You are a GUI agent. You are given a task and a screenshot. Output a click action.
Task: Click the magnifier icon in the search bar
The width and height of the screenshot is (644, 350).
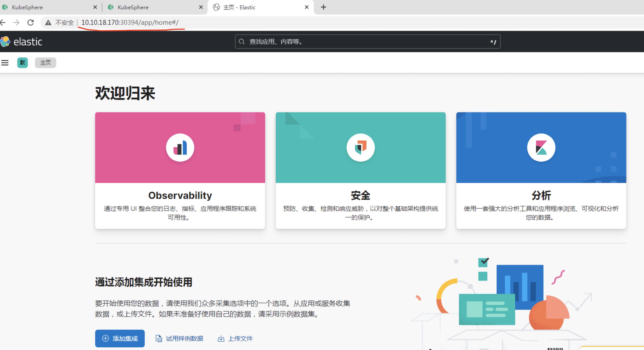pyautogui.click(x=241, y=42)
